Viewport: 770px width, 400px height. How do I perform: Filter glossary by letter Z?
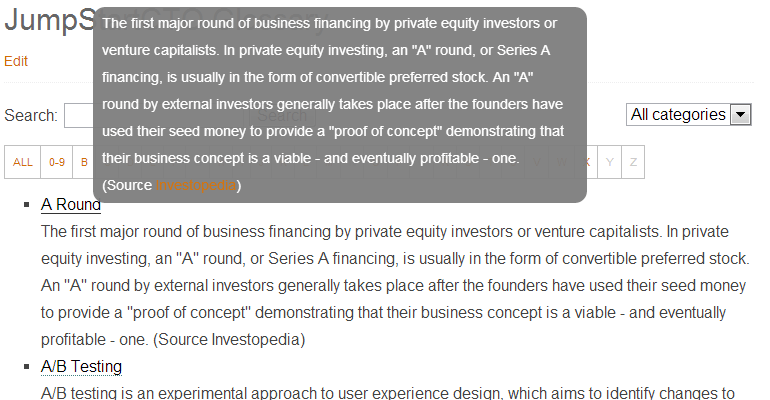click(633, 162)
